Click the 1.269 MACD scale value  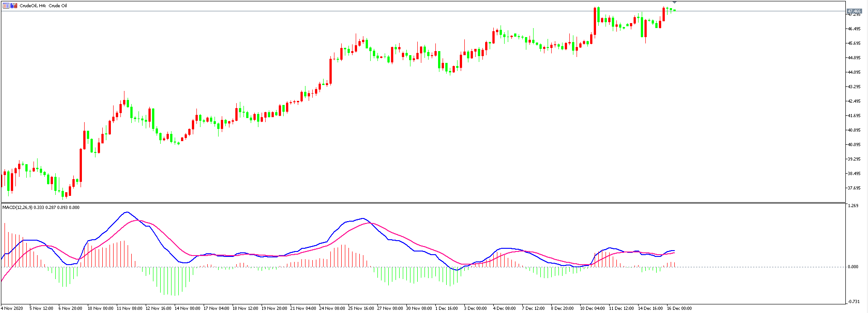pos(853,206)
